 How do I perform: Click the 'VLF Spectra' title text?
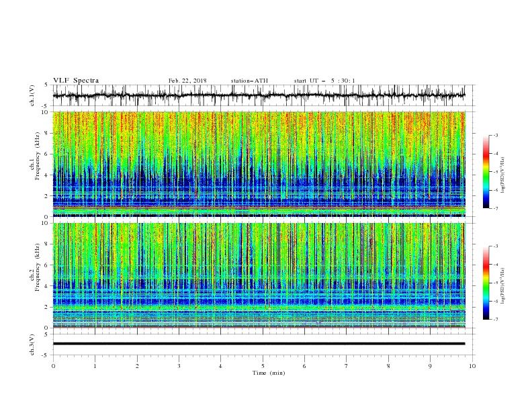point(76,81)
